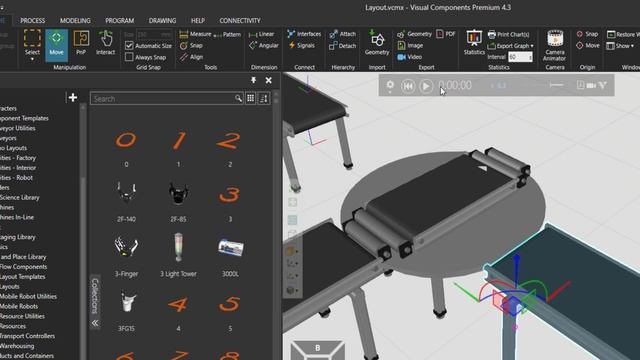640x360 pixels.
Task: Use the Snap tool in Tools group
Action: (x=191, y=46)
